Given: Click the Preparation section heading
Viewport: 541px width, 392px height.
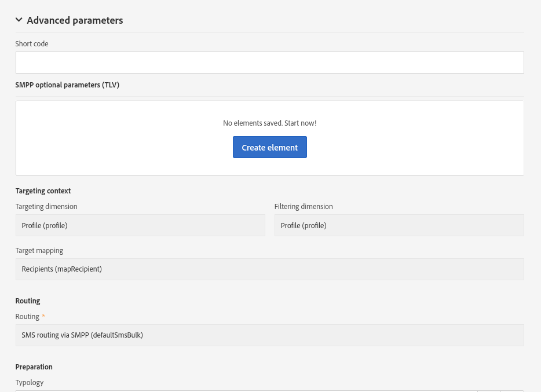Looking at the screenshot, I should (x=34, y=367).
